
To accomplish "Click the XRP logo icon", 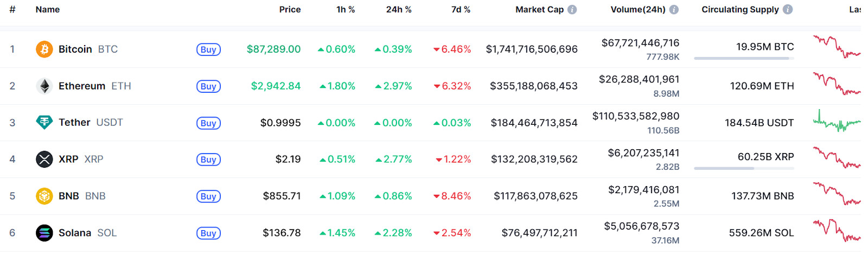I will click(44, 160).
